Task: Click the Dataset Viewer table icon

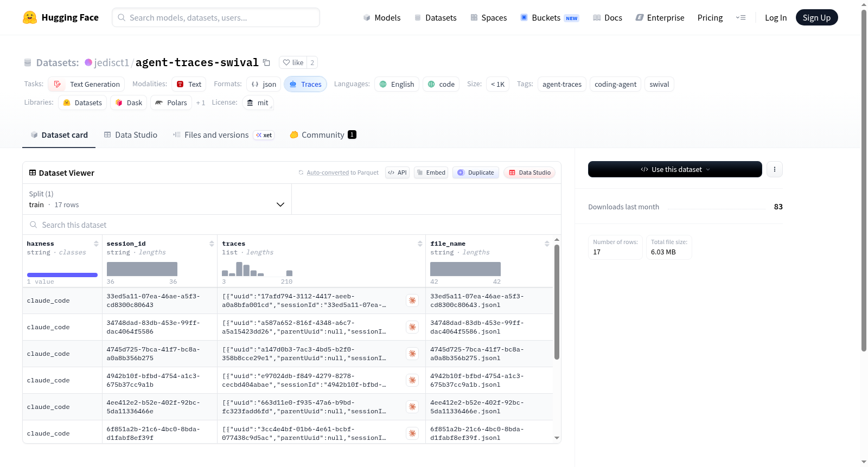Action: (x=33, y=172)
